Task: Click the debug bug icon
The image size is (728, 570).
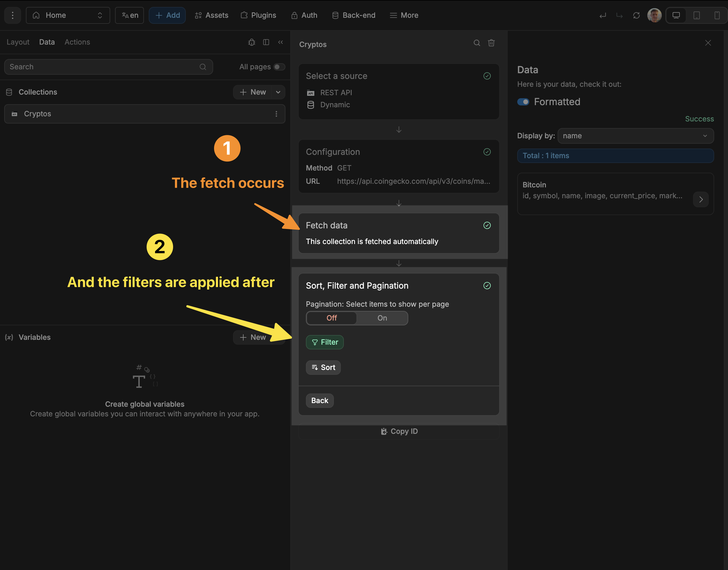Action: pyautogui.click(x=251, y=42)
